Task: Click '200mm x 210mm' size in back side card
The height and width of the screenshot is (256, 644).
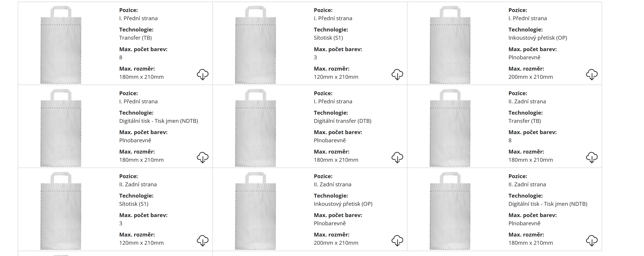Action: [x=336, y=243]
